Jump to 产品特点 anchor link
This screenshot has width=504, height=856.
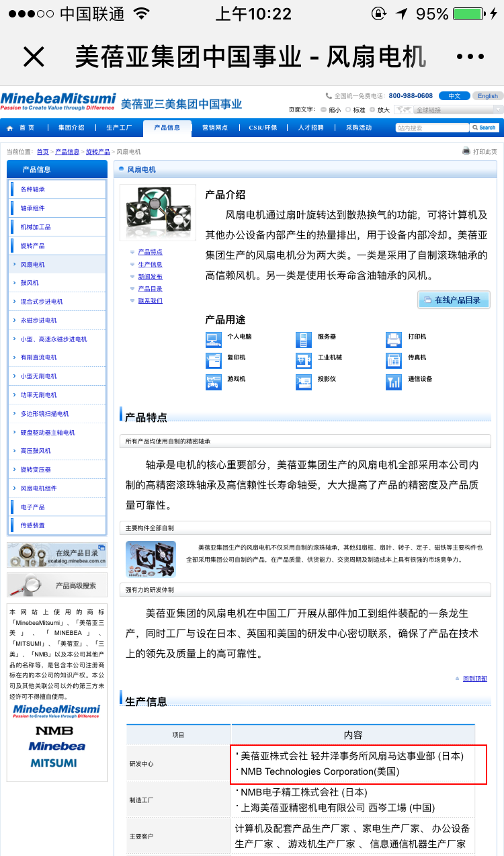click(150, 252)
